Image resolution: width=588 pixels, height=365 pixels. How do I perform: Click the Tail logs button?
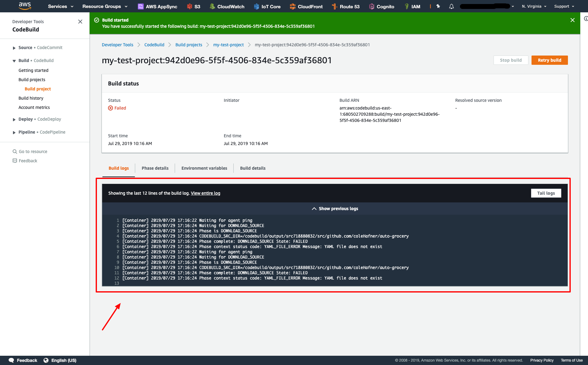pos(546,193)
